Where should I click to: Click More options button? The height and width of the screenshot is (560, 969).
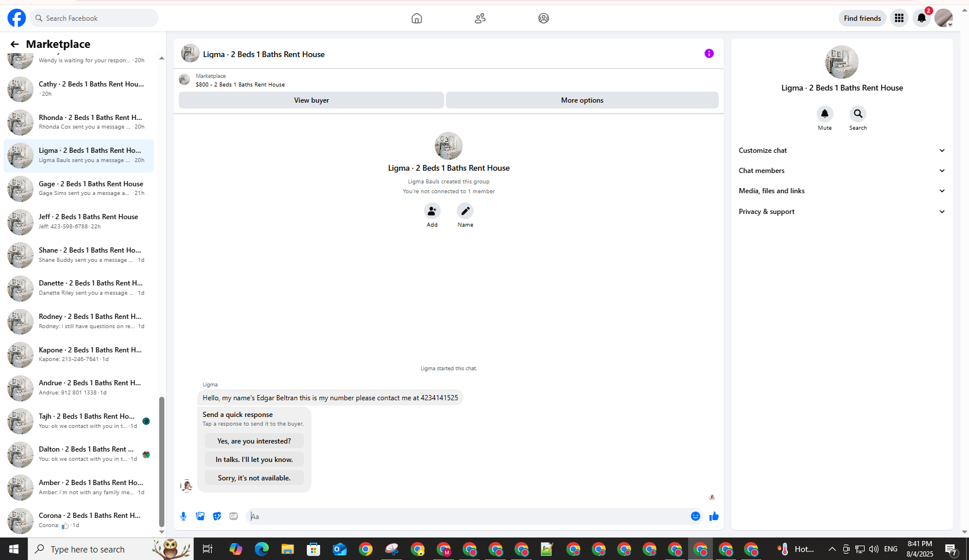582,100
